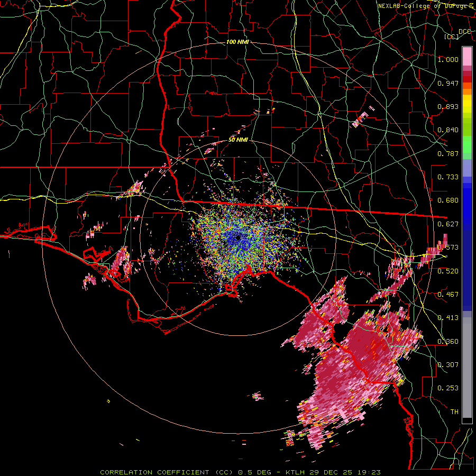Click the 0.840 color scale value
Image resolution: width=476 pixels, height=476 pixels.
448,130
